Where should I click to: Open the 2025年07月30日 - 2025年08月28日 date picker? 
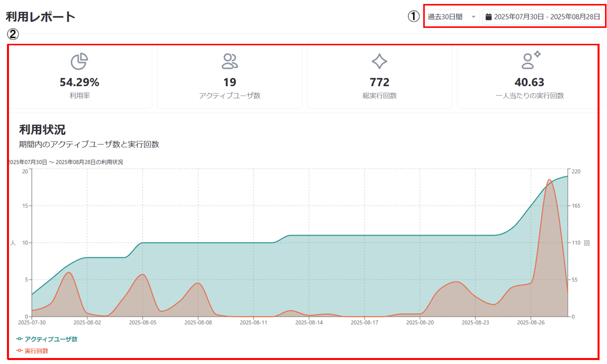[547, 17]
